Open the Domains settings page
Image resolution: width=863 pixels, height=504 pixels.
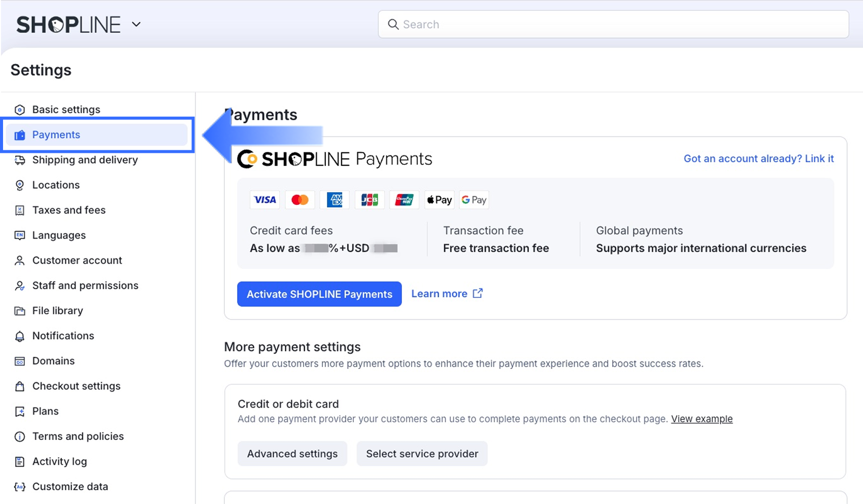point(53,361)
